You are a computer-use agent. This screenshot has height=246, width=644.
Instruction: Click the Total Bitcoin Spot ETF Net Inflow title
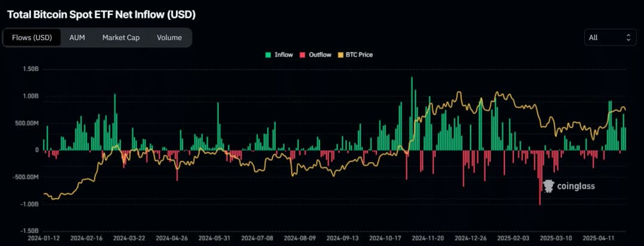(x=101, y=14)
